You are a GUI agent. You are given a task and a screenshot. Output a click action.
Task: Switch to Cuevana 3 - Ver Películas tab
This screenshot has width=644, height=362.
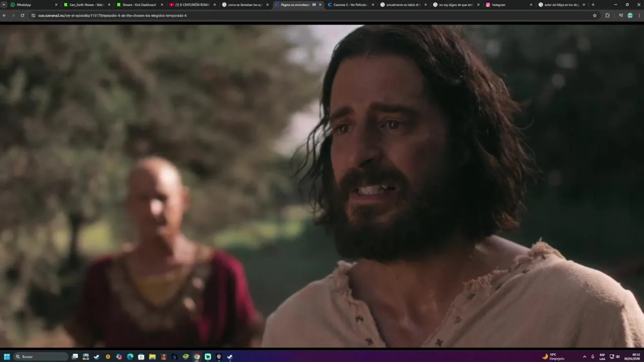351,5
